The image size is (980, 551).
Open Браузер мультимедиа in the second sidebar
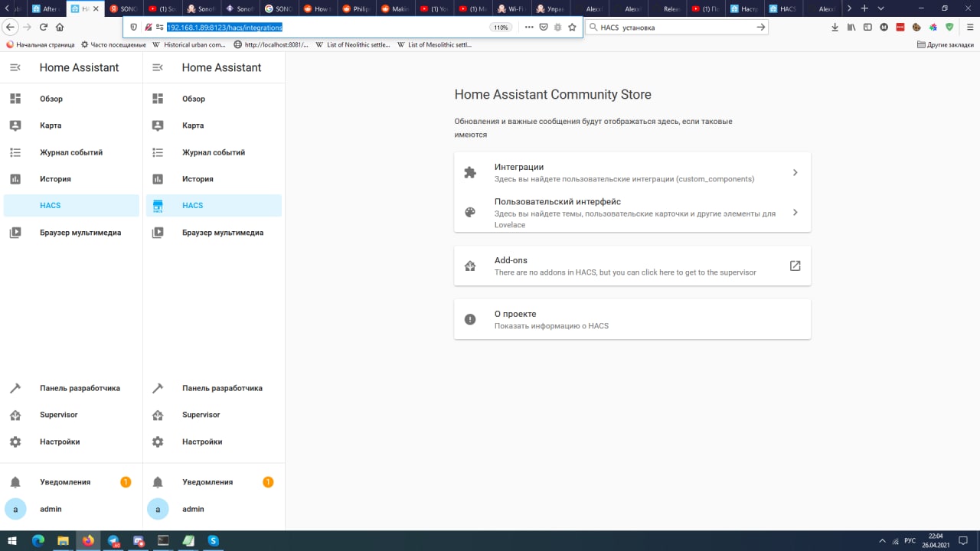214,233
